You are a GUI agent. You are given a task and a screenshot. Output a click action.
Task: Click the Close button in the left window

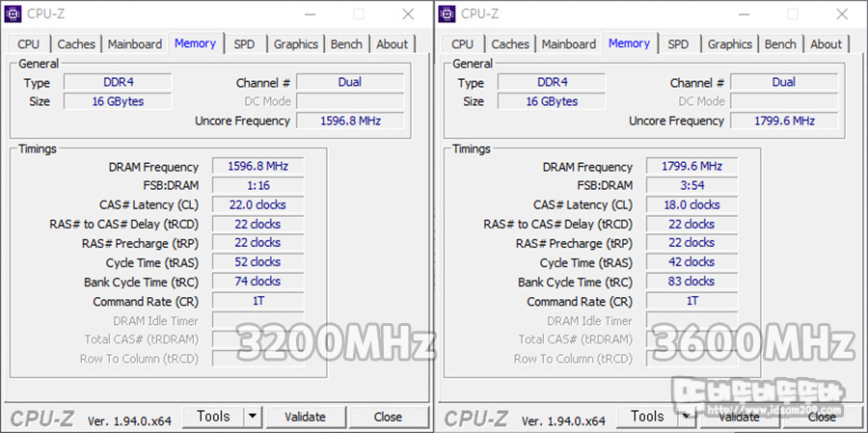(x=388, y=417)
